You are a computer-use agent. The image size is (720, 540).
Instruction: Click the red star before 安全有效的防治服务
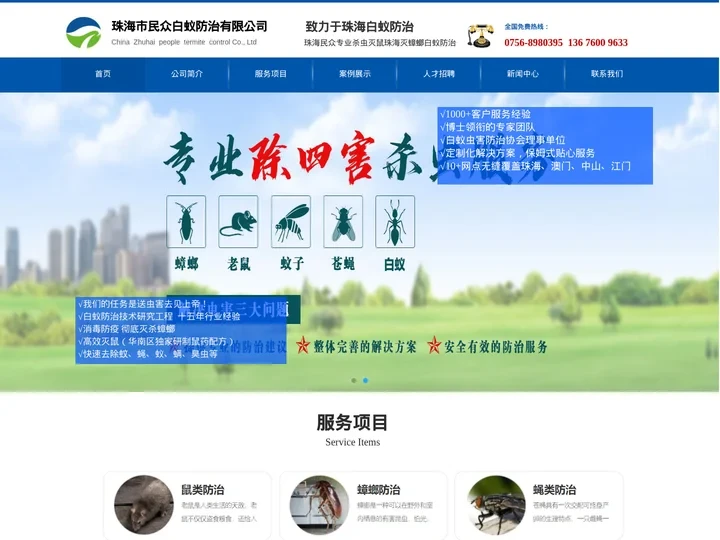(x=433, y=345)
